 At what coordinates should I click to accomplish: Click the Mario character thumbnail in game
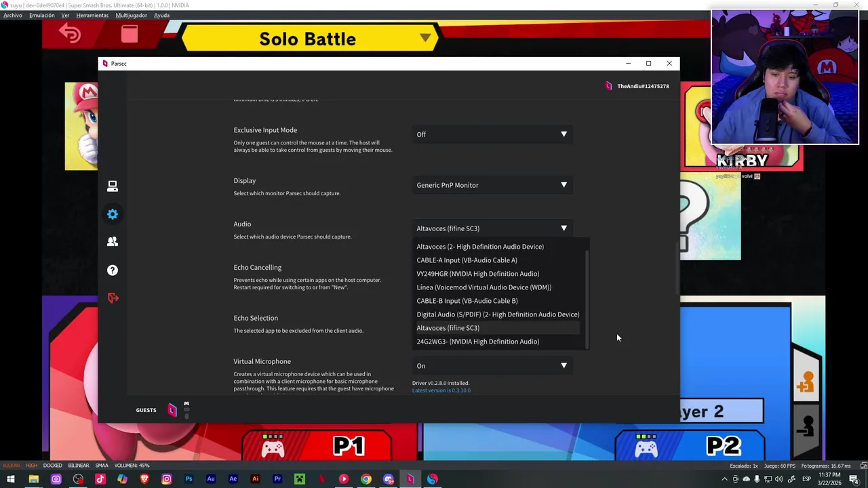[x=81, y=127]
